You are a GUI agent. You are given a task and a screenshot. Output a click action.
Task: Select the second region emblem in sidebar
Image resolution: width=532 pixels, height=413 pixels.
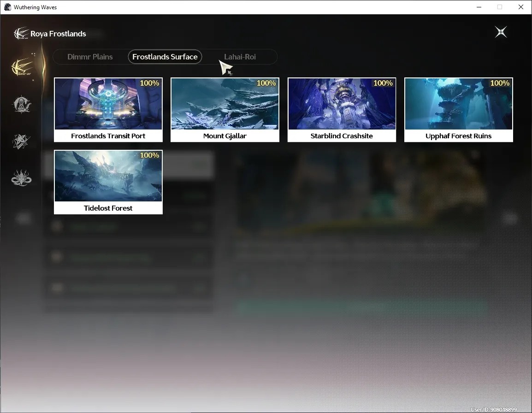click(x=22, y=105)
